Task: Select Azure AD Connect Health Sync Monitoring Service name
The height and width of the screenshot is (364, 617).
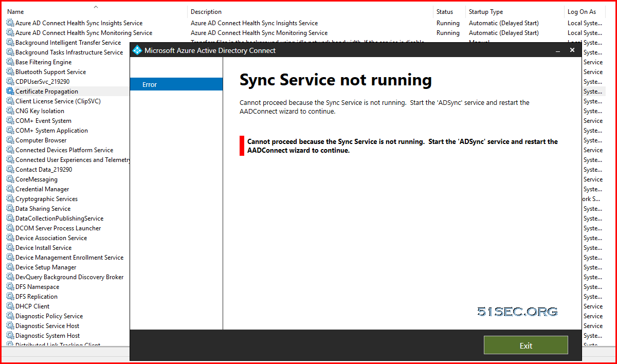Action: tap(84, 33)
